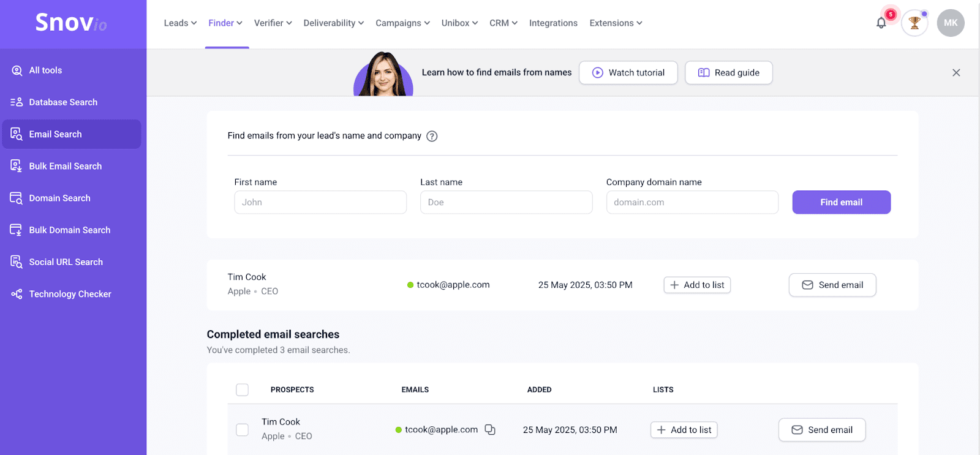980x455 pixels.
Task: Open Social URL Search tool
Action: pyautogui.click(x=66, y=262)
